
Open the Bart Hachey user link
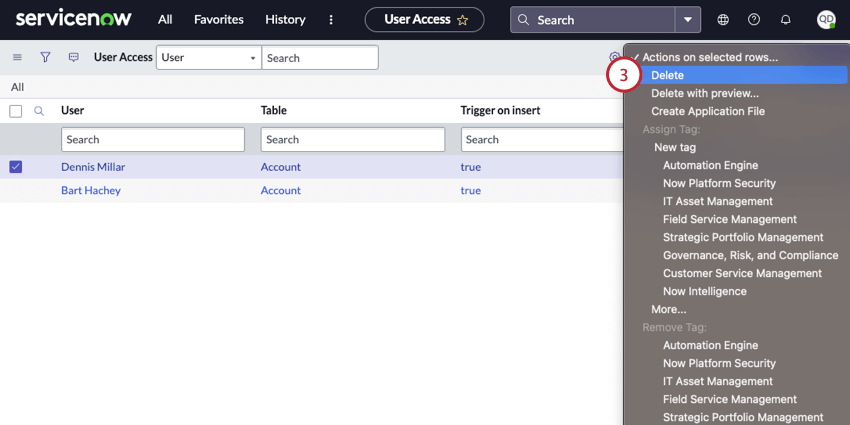[91, 190]
